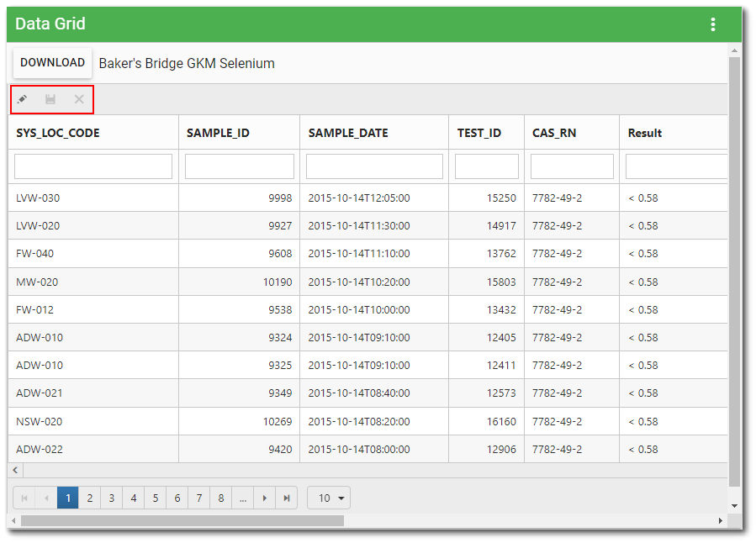Click the previous page arrow icon
Screen dimensions: 756x543
pyautogui.click(x=46, y=498)
